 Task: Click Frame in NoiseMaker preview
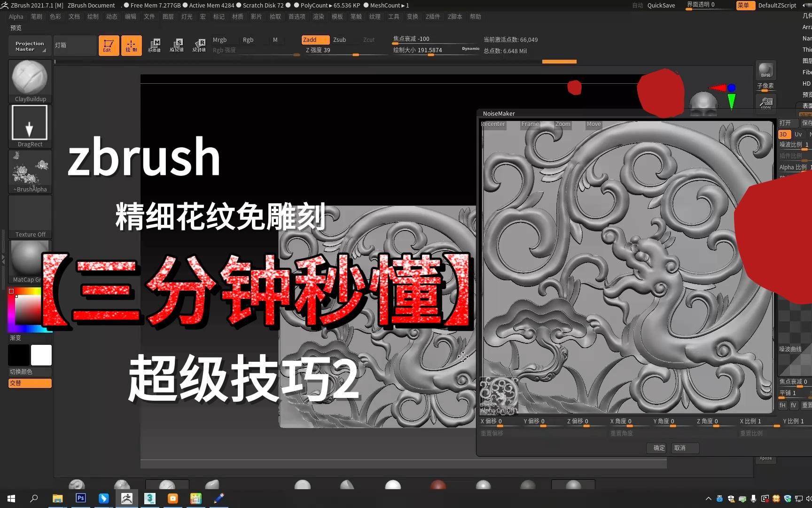[x=530, y=124]
